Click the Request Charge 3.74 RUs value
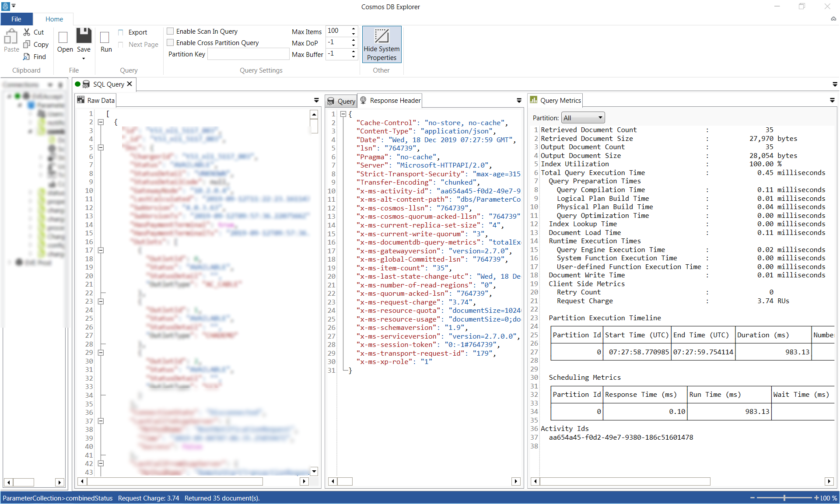Viewport: 840px width, 504px height. (x=773, y=301)
